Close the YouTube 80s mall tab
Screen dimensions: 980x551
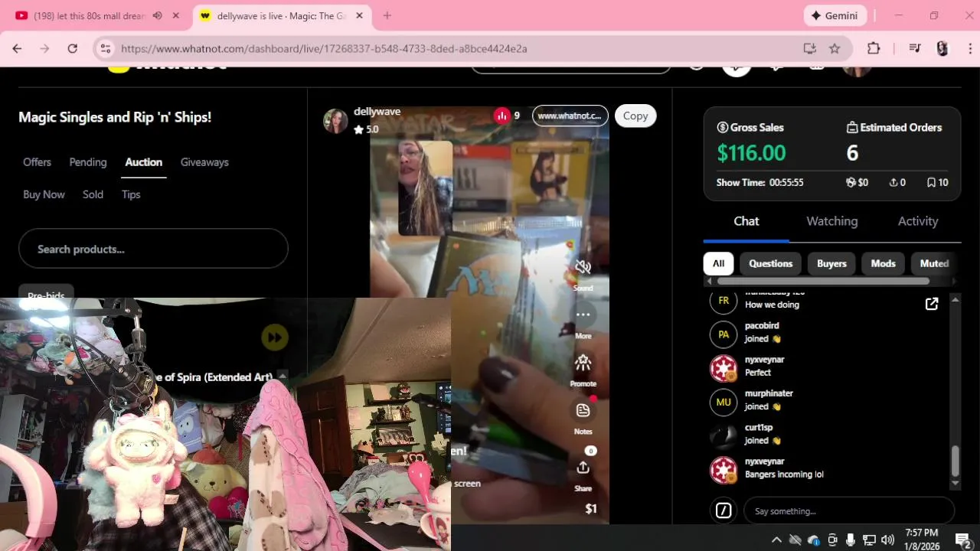176,15
